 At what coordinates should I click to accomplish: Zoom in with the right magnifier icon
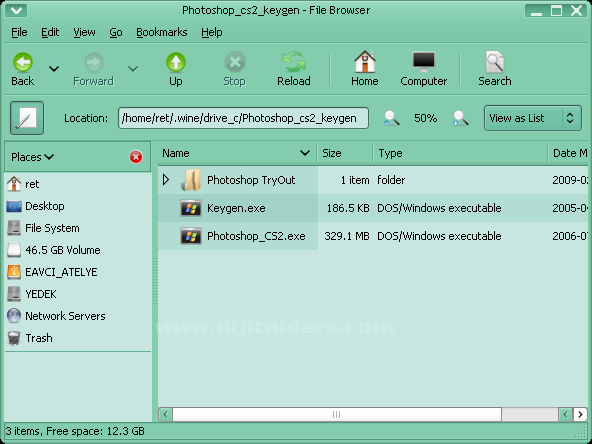click(460, 118)
